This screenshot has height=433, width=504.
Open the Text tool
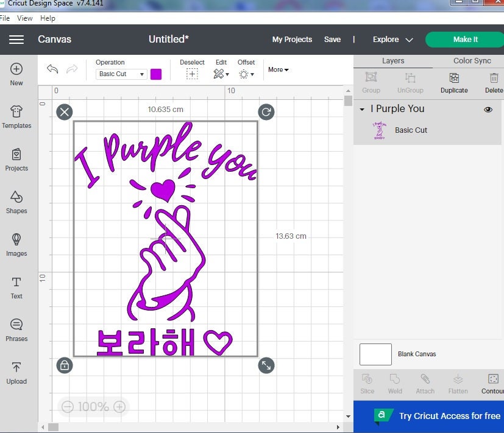tap(16, 287)
